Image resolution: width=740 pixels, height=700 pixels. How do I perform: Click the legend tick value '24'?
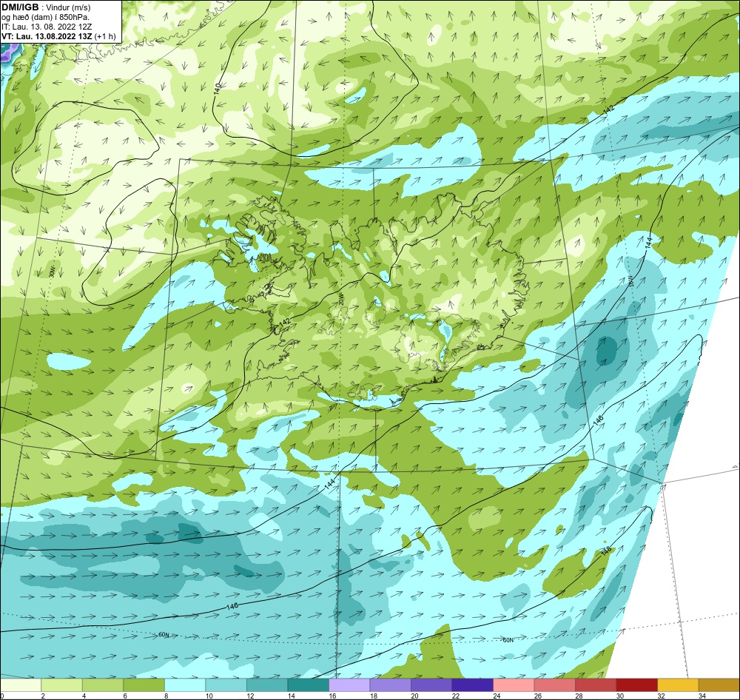point(497,696)
